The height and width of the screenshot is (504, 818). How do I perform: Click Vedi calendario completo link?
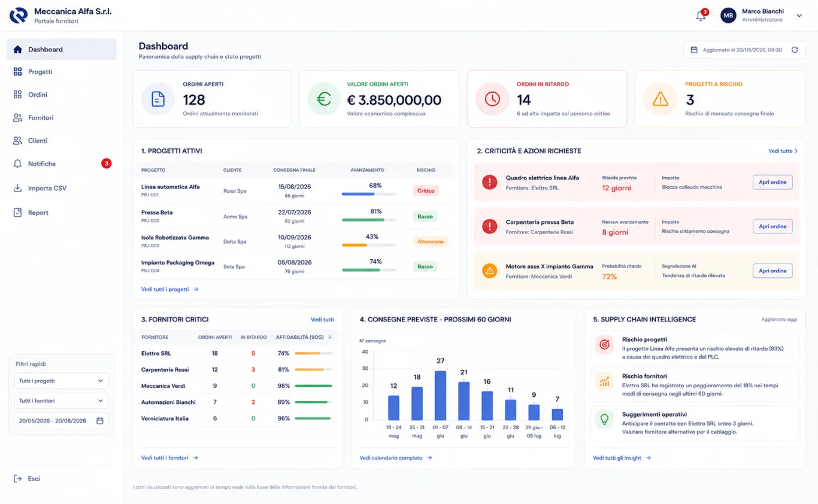coord(396,458)
